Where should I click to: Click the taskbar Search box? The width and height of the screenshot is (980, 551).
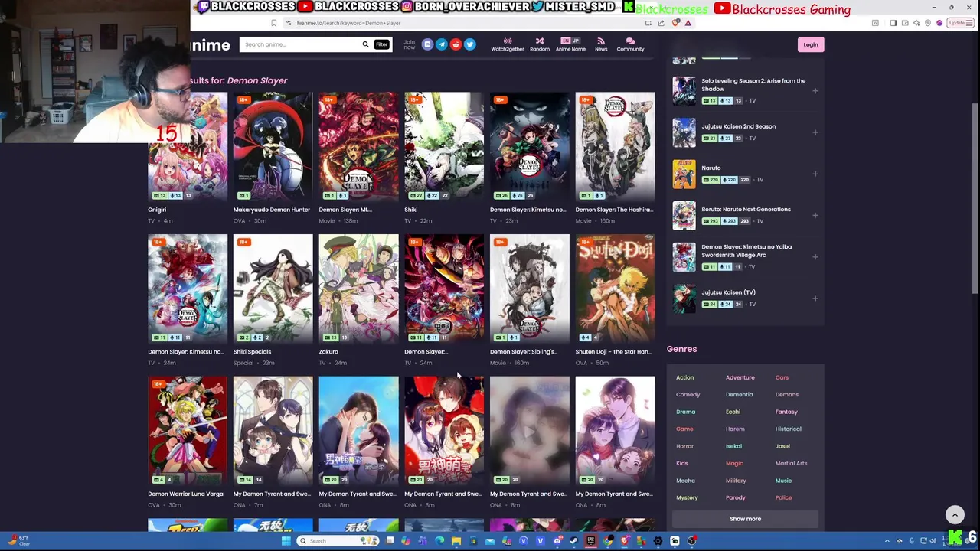click(338, 541)
